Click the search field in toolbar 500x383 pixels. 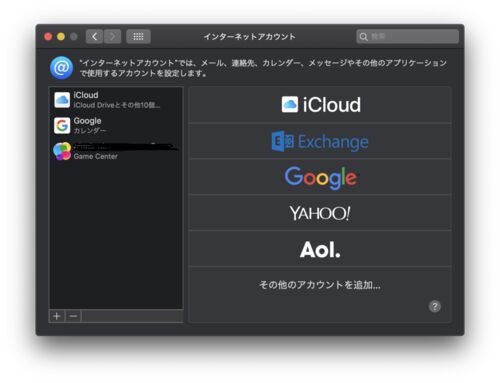[407, 36]
